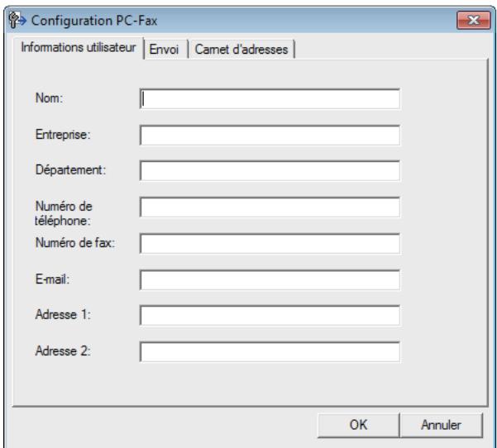Viewport: 497px width, 448px height.
Task: Confirm settings with the OK button
Action: coord(359,425)
